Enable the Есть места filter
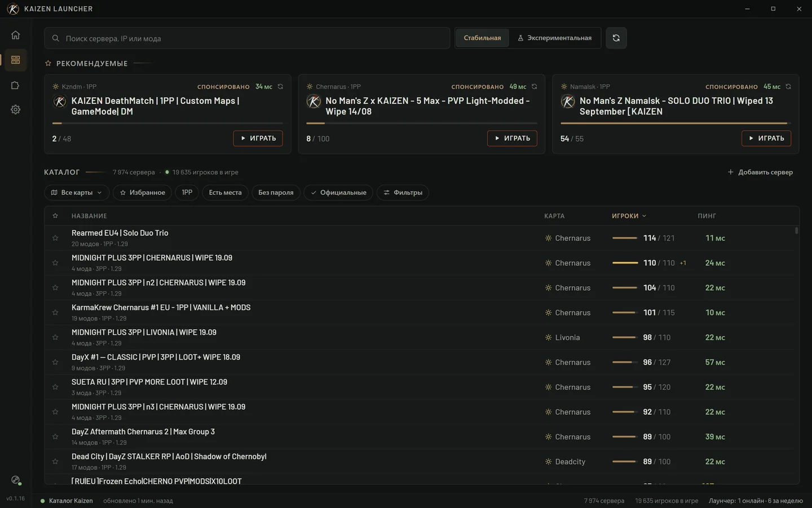This screenshot has width=812, height=508. pos(225,192)
